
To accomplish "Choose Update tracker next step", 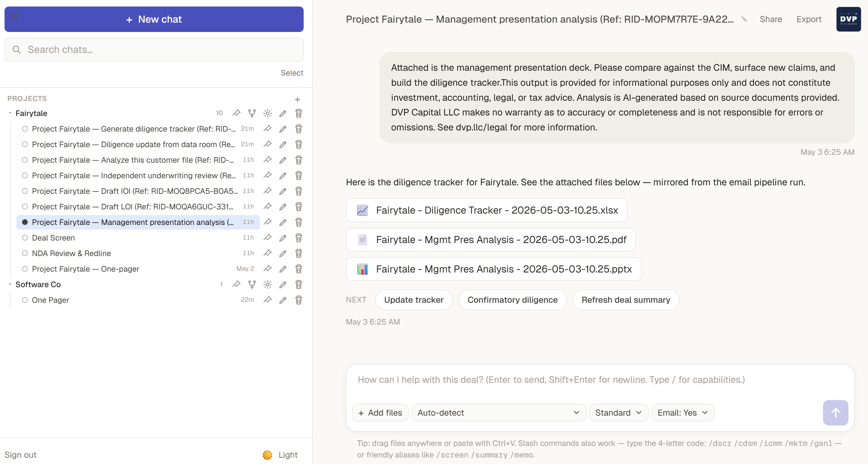I will coord(413,300).
